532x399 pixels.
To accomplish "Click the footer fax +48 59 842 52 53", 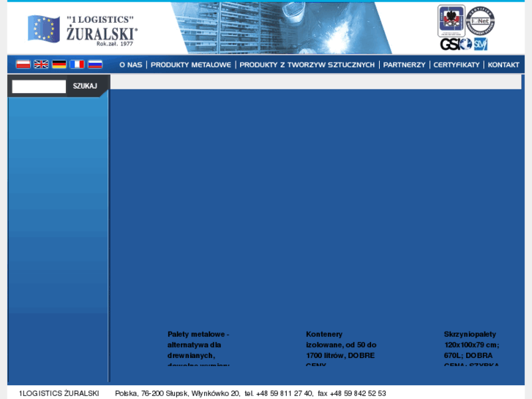I will pos(352,393).
